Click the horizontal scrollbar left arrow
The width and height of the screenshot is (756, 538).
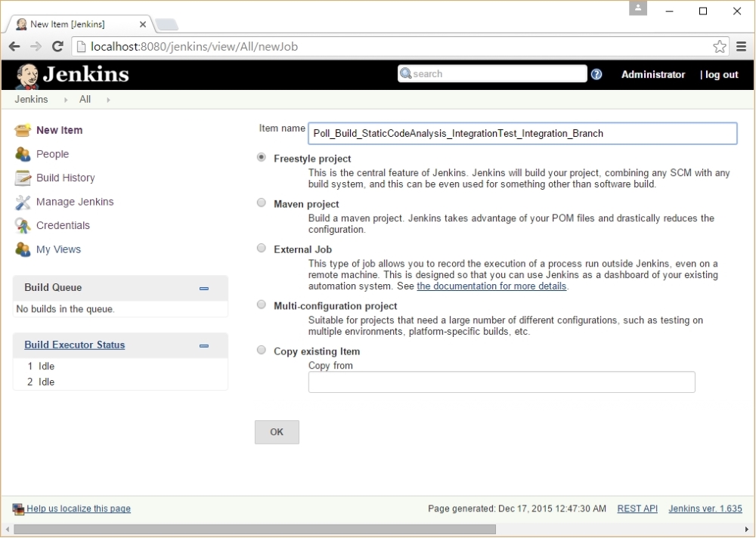pyautogui.click(x=8, y=530)
